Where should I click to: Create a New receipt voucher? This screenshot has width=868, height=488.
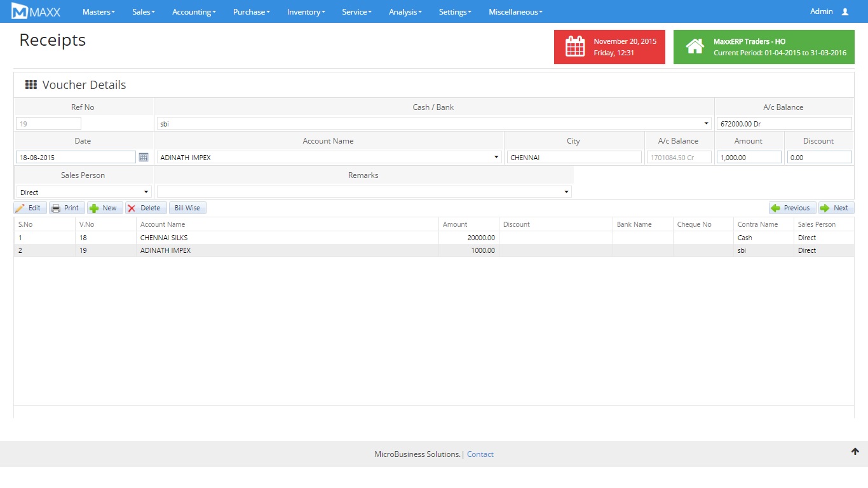pyautogui.click(x=104, y=208)
